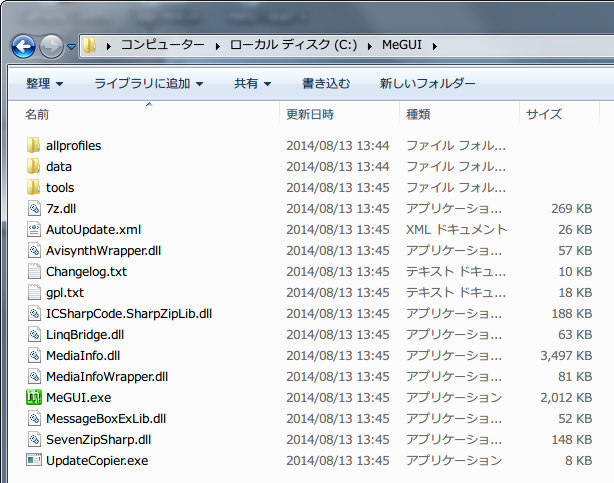Select the MediaInfo.dll file icon

point(34,356)
